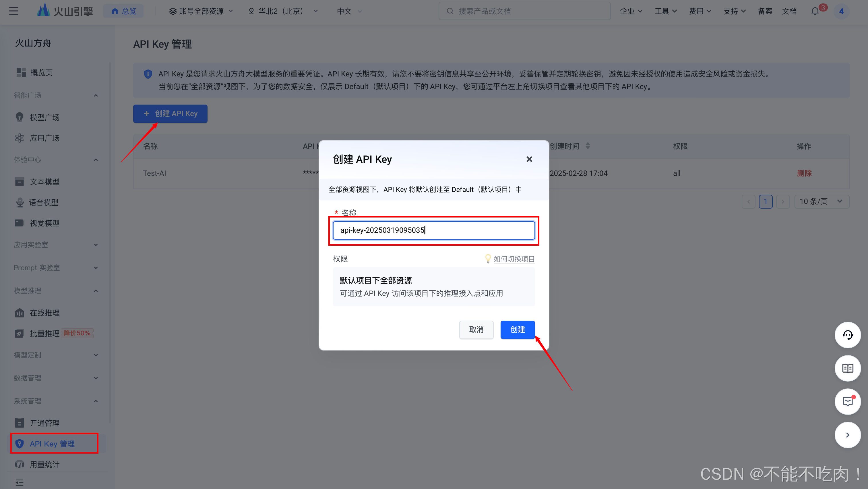The image size is (868, 489).
Task: Click the hamburger menu icon
Action: click(14, 11)
